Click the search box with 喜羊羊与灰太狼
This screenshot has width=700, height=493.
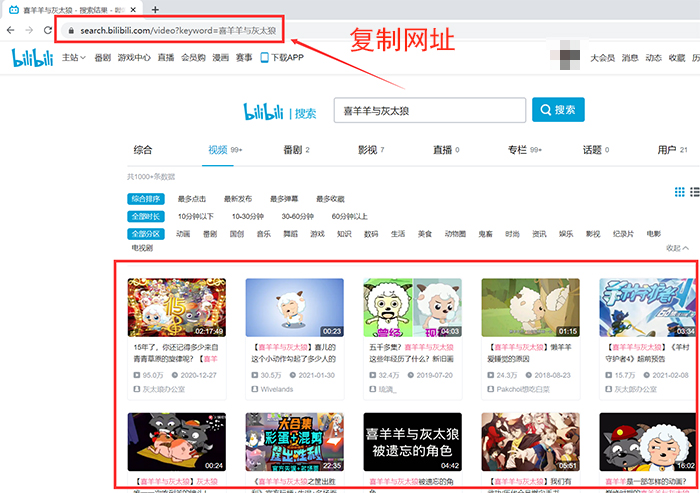click(x=429, y=110)
